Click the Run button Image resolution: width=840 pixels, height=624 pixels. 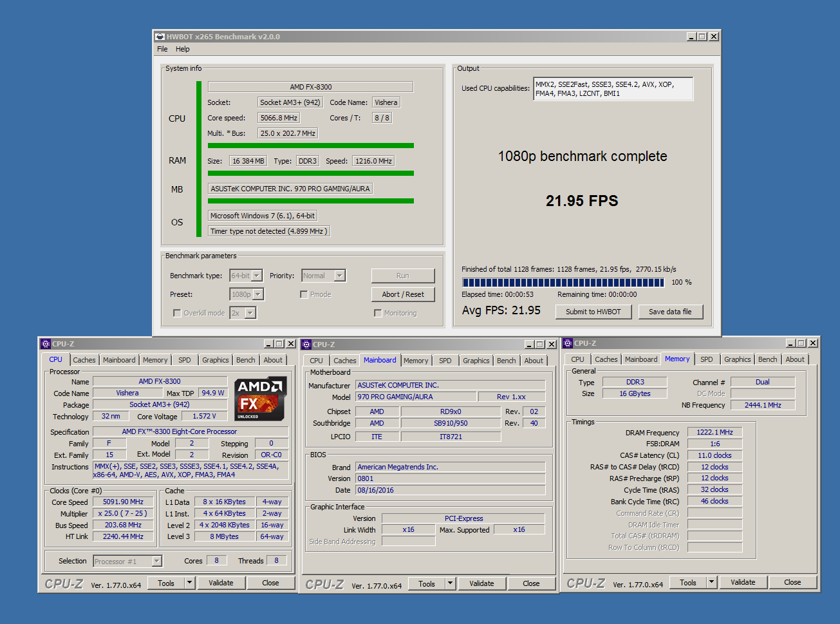click(403, 276)
